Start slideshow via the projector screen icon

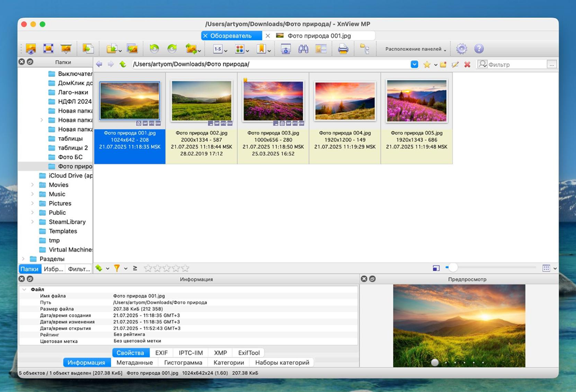[x=66, y=49]
